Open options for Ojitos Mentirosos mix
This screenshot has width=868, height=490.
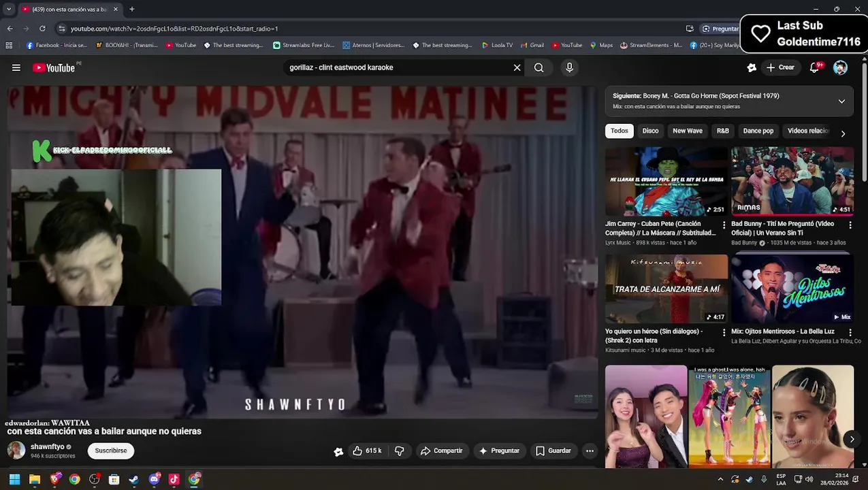pyautogui.click(x=850, y=332)
